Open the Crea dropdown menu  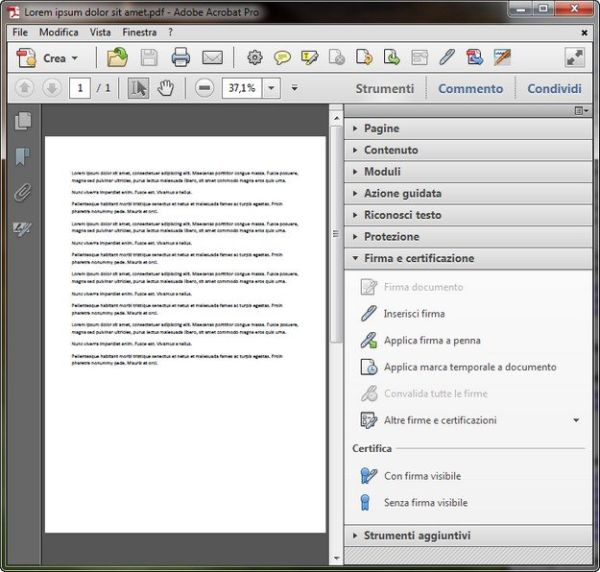[x=48, y=58]
